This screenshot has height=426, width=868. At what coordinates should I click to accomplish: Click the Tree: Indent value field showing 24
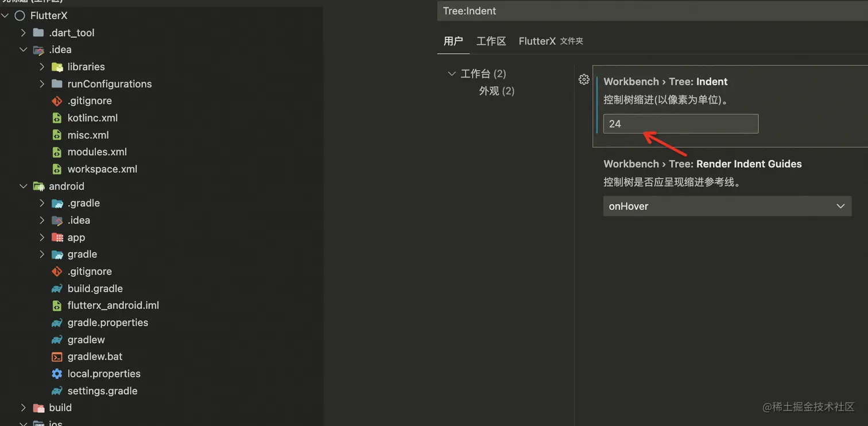681,124
